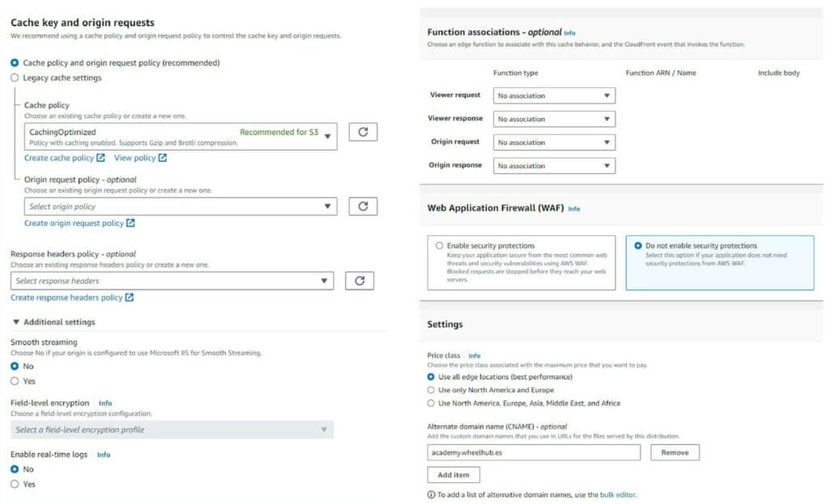Select Yes for Smooth streaming

click(x=15, y=381)
